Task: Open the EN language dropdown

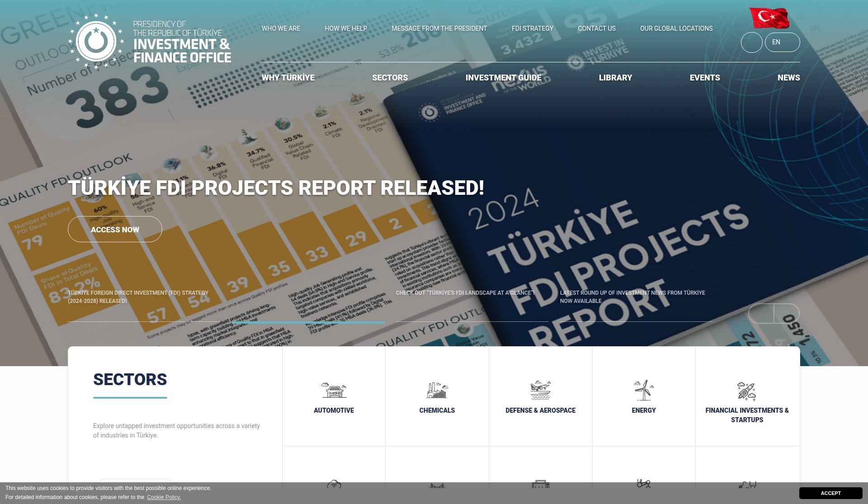Action: point(783,42)
